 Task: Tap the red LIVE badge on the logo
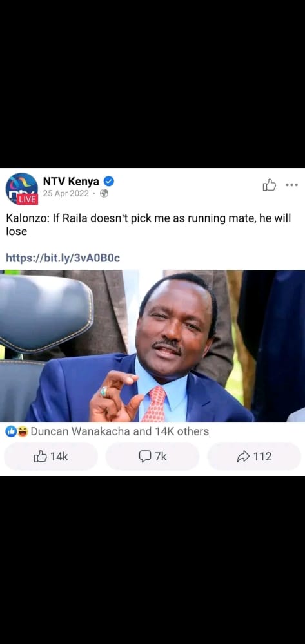[27, 199]
